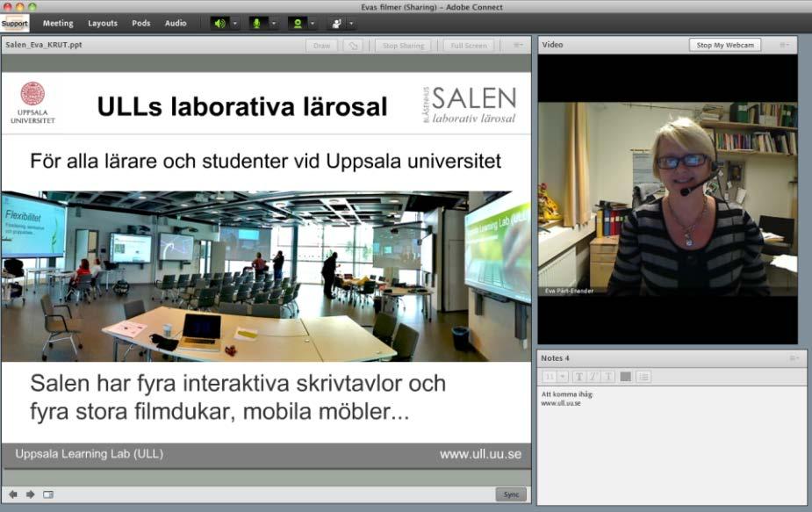Image resolution: width=812 pixels, height=512 pixels.
Task: Open the Notes text color swatch
Action: pos(626,377)
